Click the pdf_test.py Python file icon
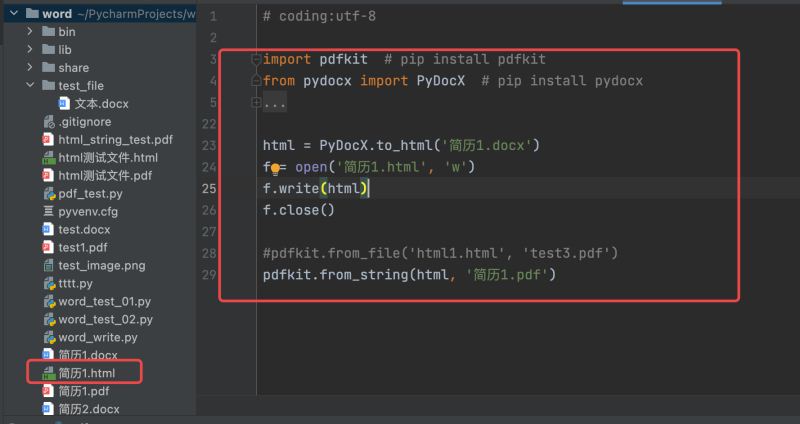The width and height of the screenshot is (800, 424). pyautogui.click(x=48, y=194)
